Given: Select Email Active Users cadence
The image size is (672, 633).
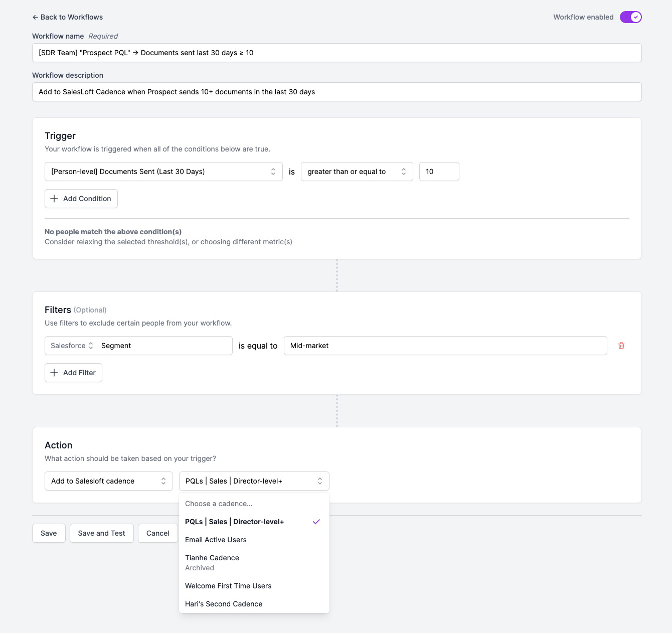Looking at the screenshot, I should tap(216, 540).
